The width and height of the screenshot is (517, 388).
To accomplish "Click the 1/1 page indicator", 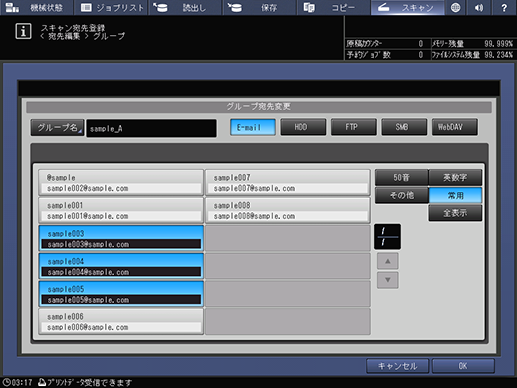I will 387,237.
